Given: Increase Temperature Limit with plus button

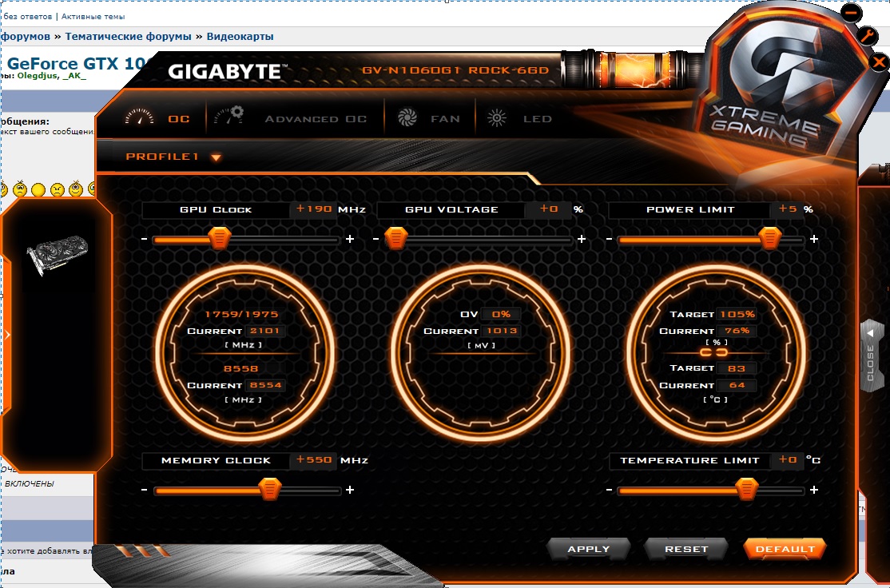Looking at the screenshot, I should 814,490.
